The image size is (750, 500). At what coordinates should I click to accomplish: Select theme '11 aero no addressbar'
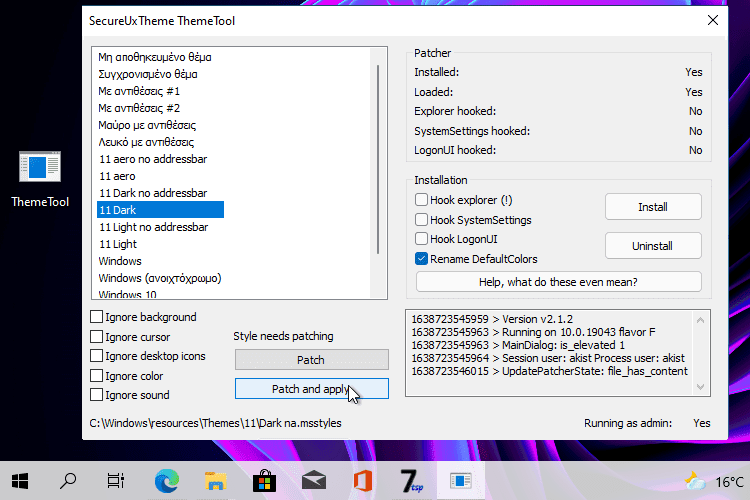click(x=153, y=159)
